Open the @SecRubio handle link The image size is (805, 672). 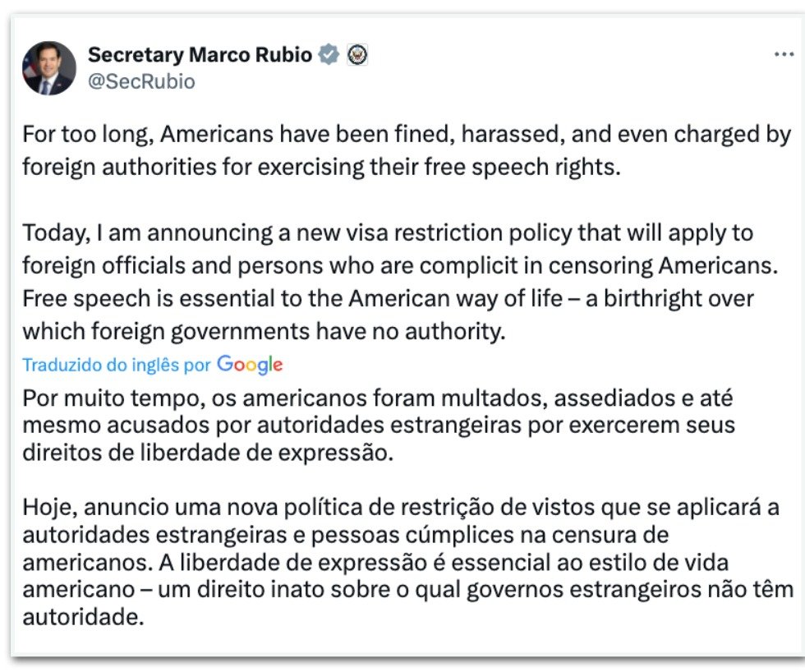pyautogui.click(x=141, y=82)
